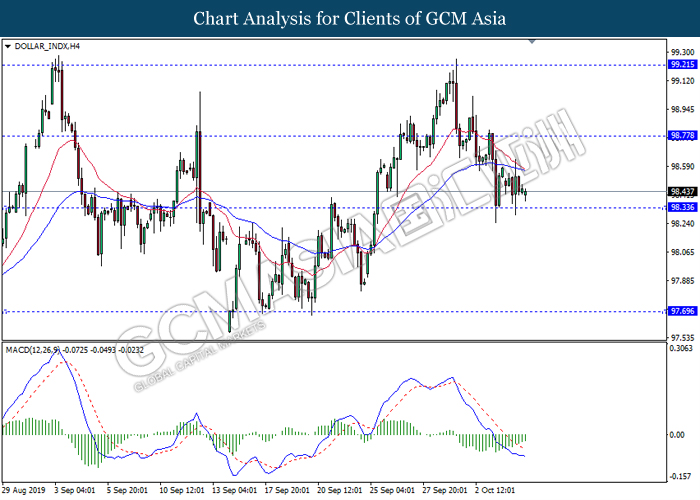
Task: Click the 20 Sep 12:01 time label
Action: point(340,490)
